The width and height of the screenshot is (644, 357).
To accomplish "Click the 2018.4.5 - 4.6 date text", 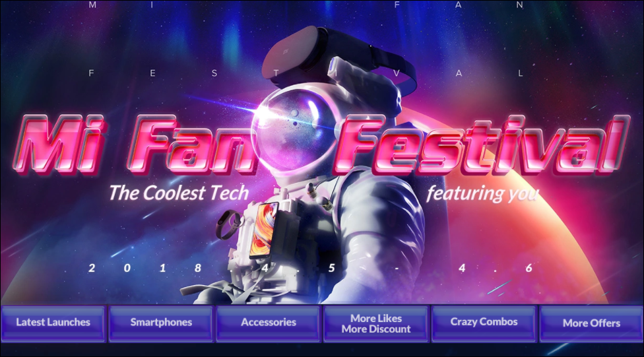I will [310, 268].
